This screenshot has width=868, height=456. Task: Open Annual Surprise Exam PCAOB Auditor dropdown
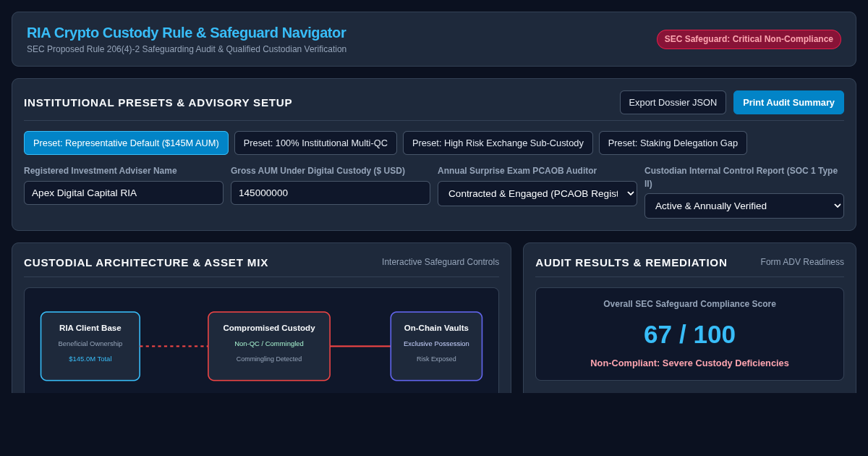[537, 193]
